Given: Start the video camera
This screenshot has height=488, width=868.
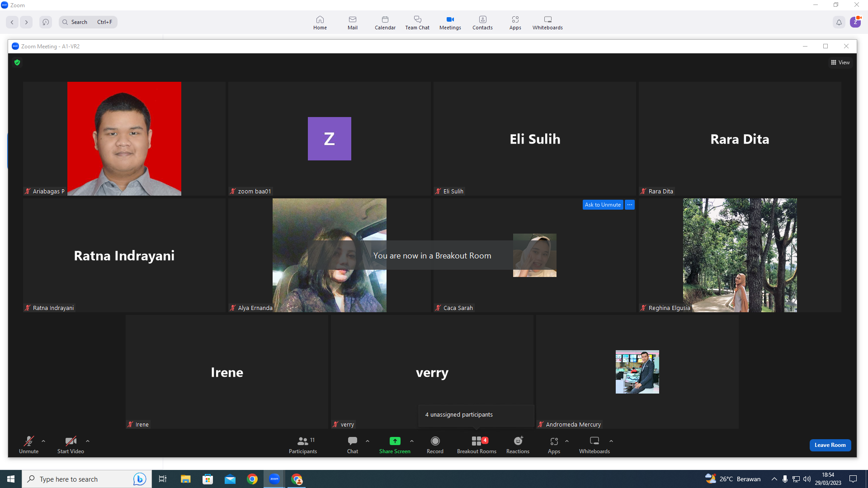Looking at the screenshot, I should pyautogui.click(x=71, y=445).
